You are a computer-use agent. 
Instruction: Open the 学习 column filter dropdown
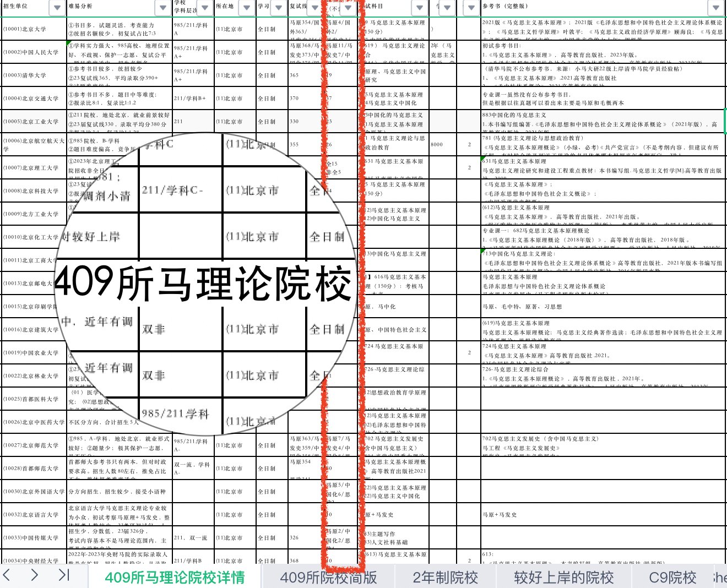click(x=279, y=8)
